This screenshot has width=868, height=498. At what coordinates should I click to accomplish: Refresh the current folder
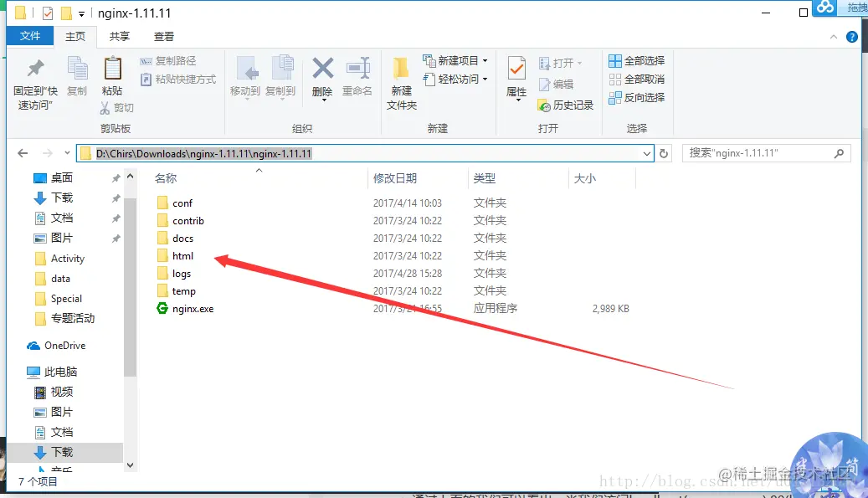pyautogui.click(x=664, y=153)
